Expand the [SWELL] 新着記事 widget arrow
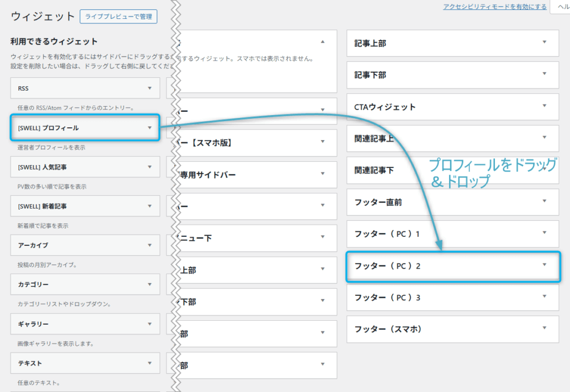This screenshot has height=392, width=570. click(150, 206)
